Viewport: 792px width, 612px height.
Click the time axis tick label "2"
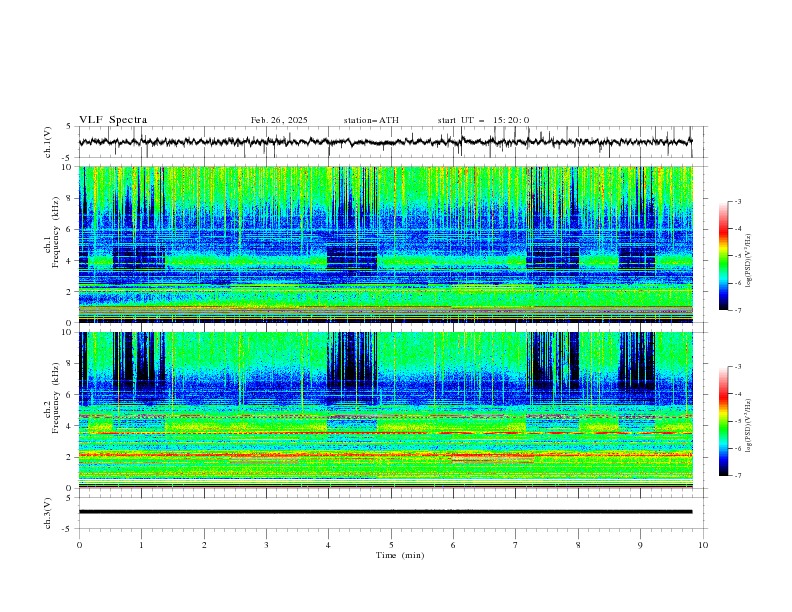pyautogui.click(x=204, y=545)
